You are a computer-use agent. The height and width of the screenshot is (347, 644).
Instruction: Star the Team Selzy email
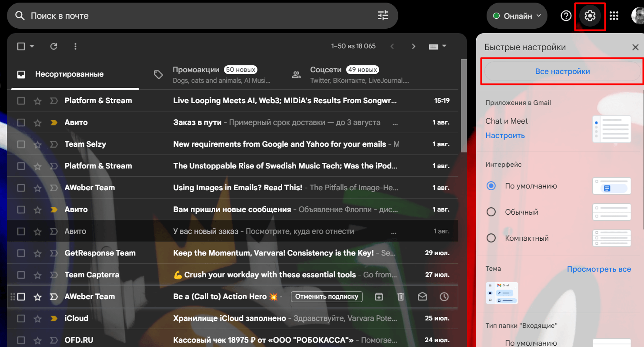[37, 145]
